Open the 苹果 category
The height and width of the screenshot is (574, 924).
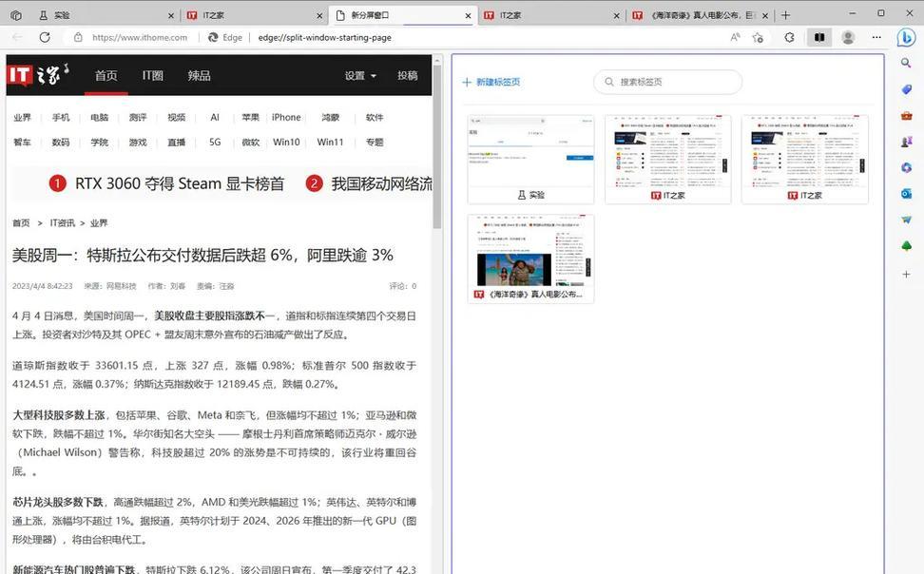pos(250,117)
